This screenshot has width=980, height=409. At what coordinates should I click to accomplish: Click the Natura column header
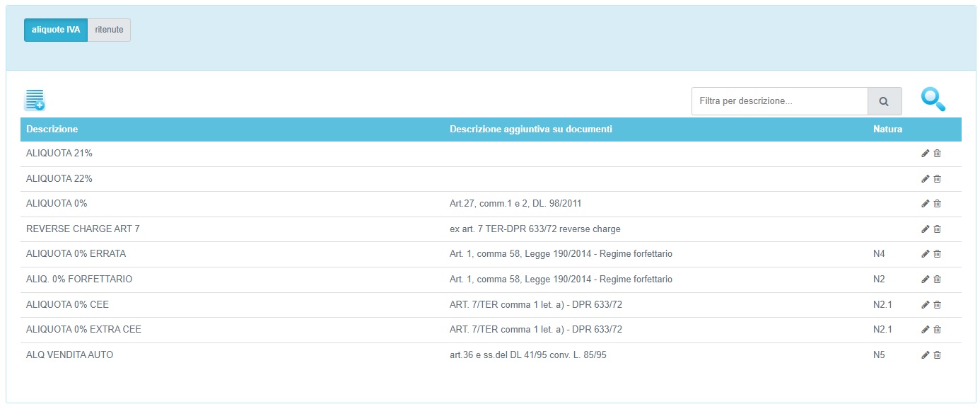pos(887,129)
